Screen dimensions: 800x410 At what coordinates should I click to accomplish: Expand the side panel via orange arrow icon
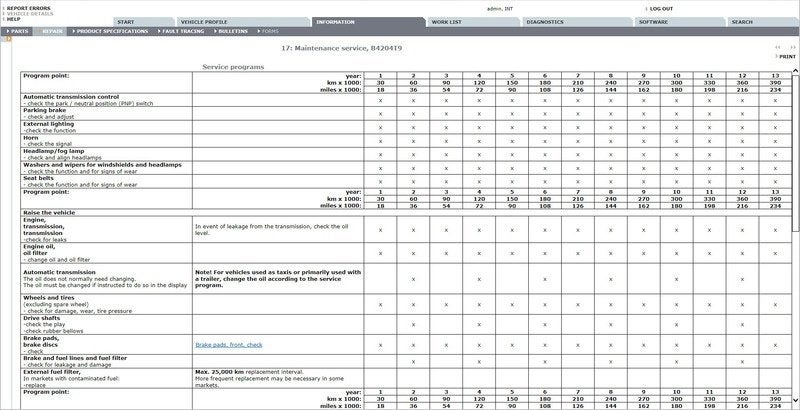pos(8,39)
